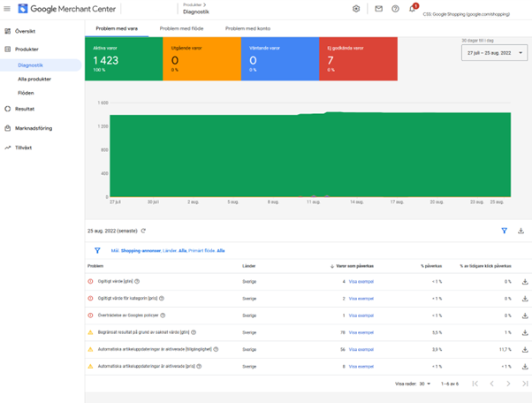Open the settings gear icon

tap(356, 9)
